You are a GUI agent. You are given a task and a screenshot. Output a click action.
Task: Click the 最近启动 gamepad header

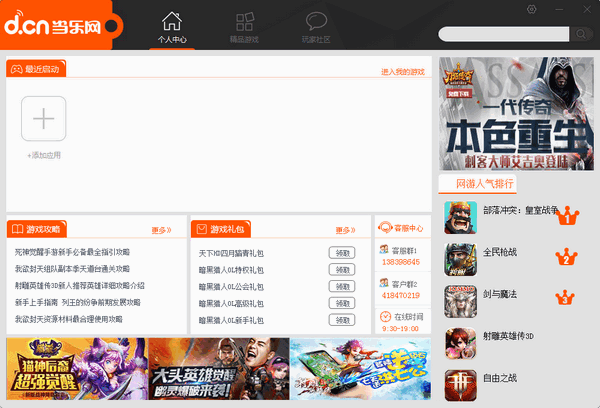click(x=36, y=69)
